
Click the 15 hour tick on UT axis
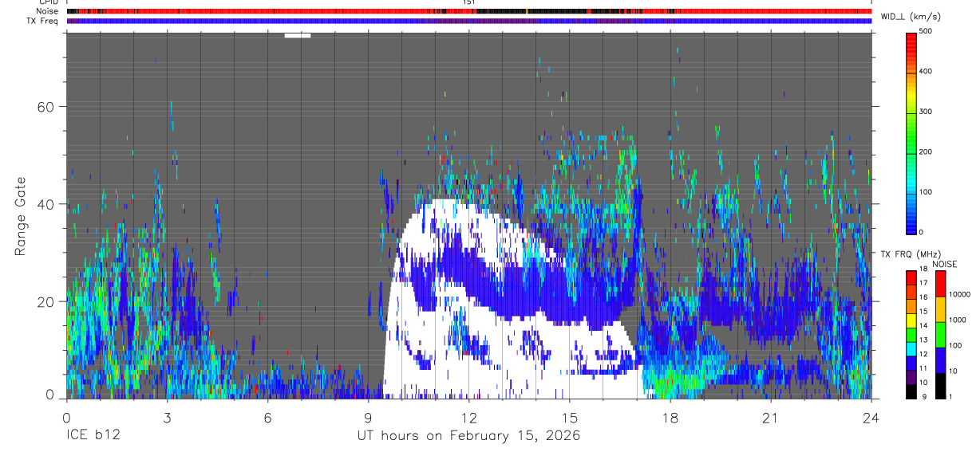(x=570, y=417)
